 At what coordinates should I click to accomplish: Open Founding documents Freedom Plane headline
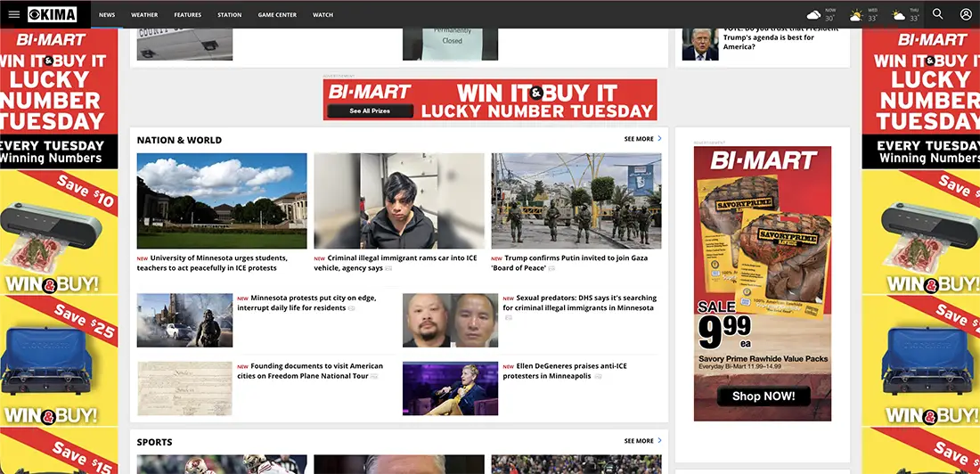click(x=310, y=371)
